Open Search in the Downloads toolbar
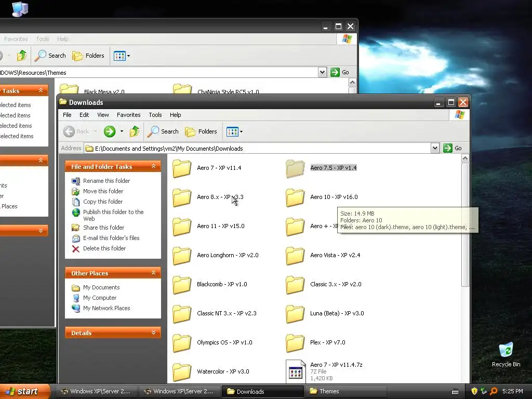Image resolution: width=532 pixels, height=399 pixels. click(x=163, y=131)
